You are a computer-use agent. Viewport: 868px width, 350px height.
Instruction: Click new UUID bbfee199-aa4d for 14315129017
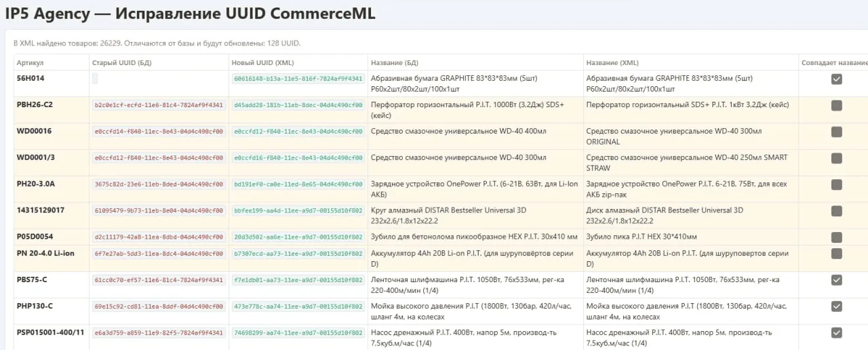(298, 211)
